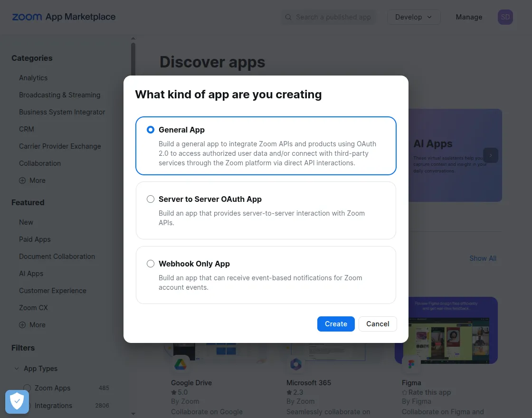Click the arrow on the AI Apps banner
The width and height of the screenshot is (532, 418).
click(490, 155)
